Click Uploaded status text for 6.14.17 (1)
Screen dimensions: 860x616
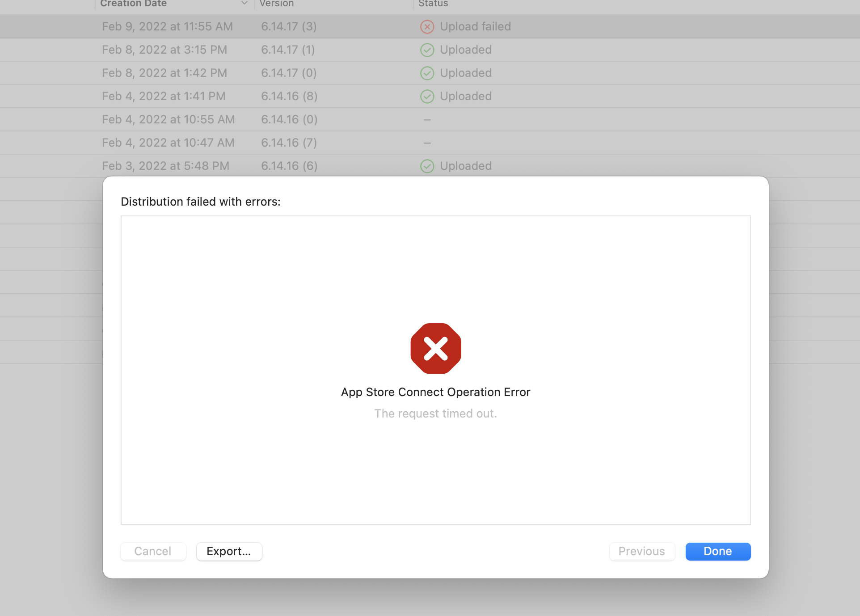point(466,50)
